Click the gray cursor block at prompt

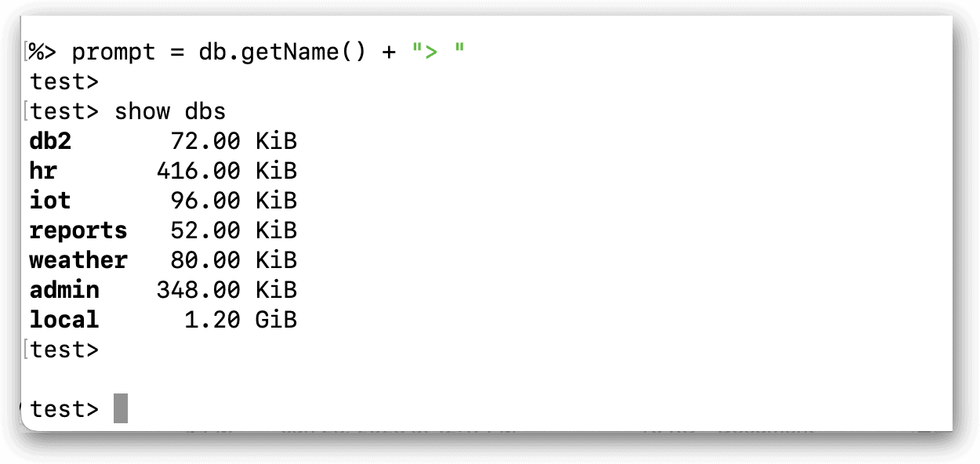[120, 409]
